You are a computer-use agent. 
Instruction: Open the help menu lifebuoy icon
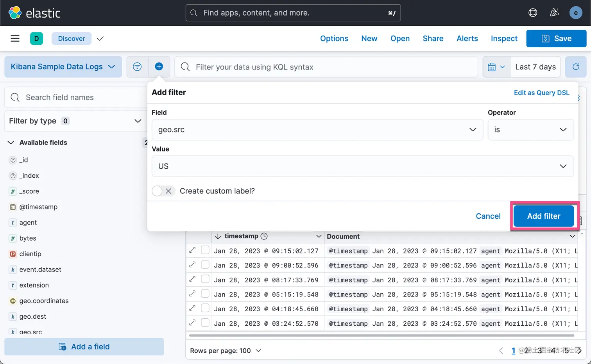533,13
